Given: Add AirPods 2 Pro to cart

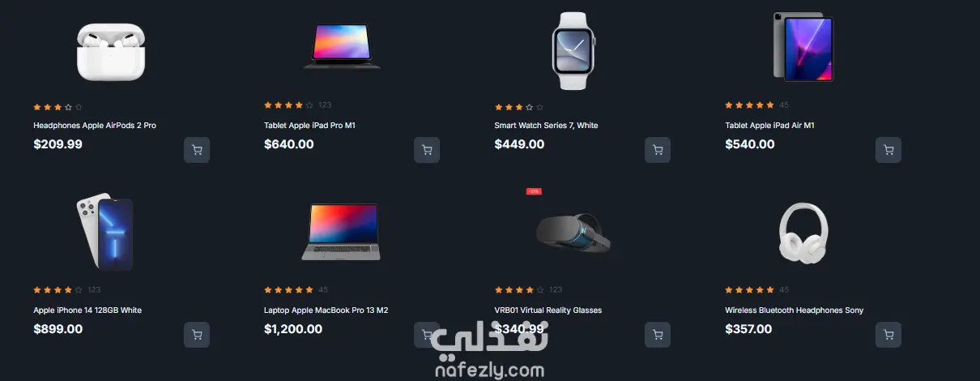Looking at the screenshot, I should (x=197, y=150).
